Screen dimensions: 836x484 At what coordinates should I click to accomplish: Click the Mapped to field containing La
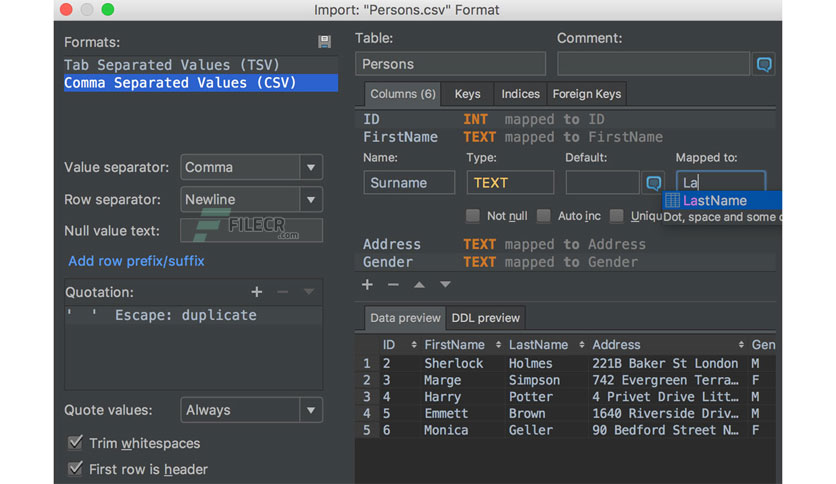coord(721,182)
